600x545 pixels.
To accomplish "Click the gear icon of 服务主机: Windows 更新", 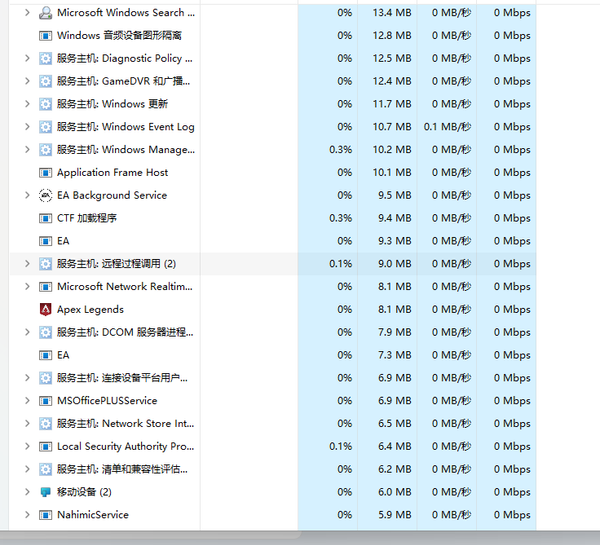I will 46,104.
